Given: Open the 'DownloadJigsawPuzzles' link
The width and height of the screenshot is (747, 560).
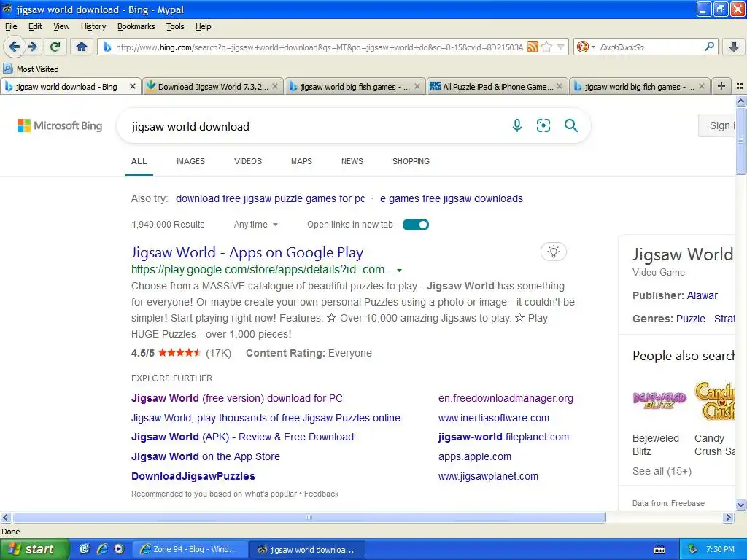Looking at the screenshot, I should tap(193, 476).
